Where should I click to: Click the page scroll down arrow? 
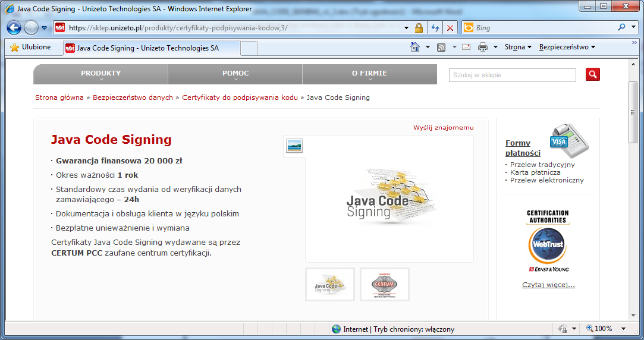633,316
